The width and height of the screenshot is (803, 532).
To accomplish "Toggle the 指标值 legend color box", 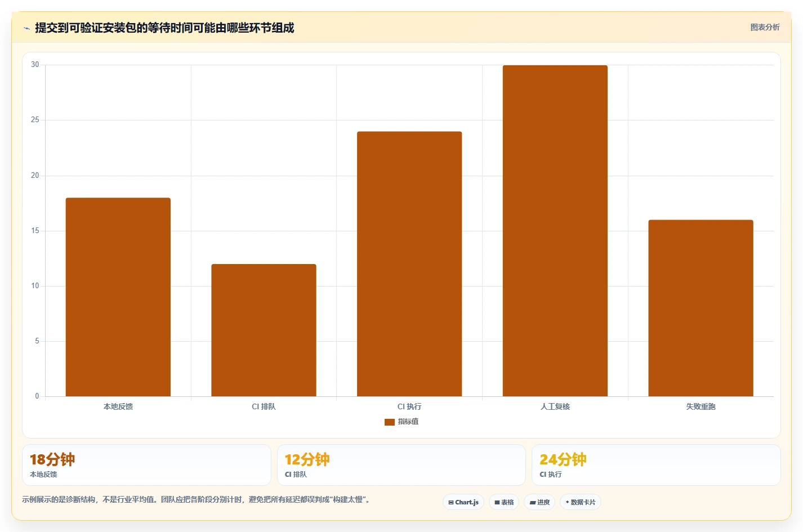I will click(390, 422).
